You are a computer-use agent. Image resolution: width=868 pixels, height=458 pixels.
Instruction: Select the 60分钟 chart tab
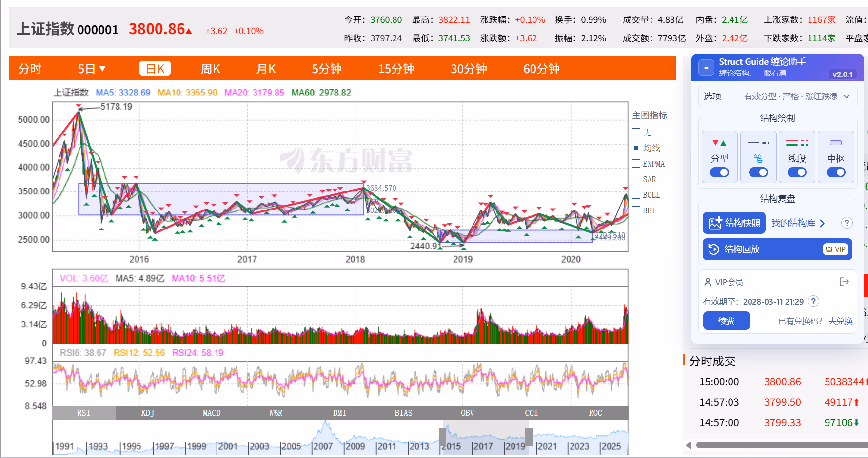(x=541, y=69)
